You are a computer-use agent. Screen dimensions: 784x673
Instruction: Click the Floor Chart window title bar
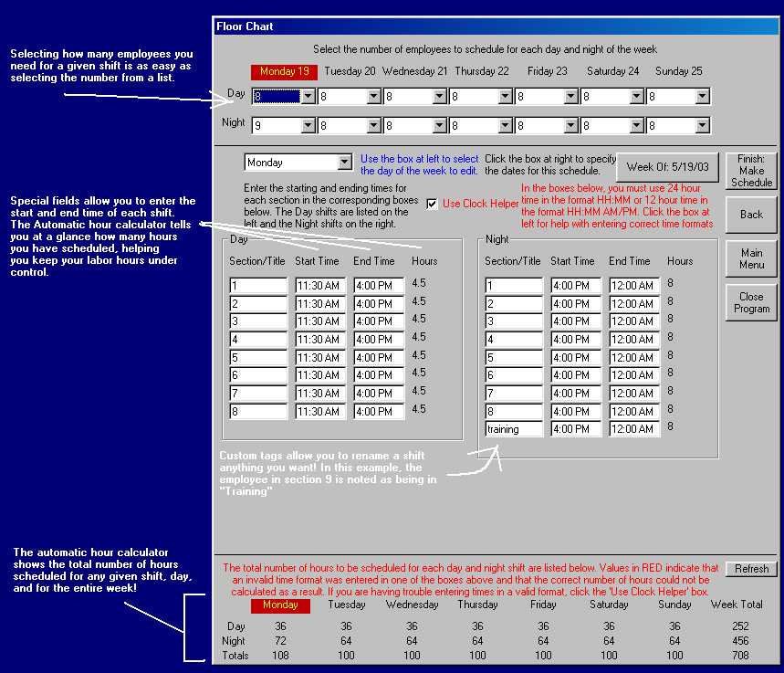(496, 26)
